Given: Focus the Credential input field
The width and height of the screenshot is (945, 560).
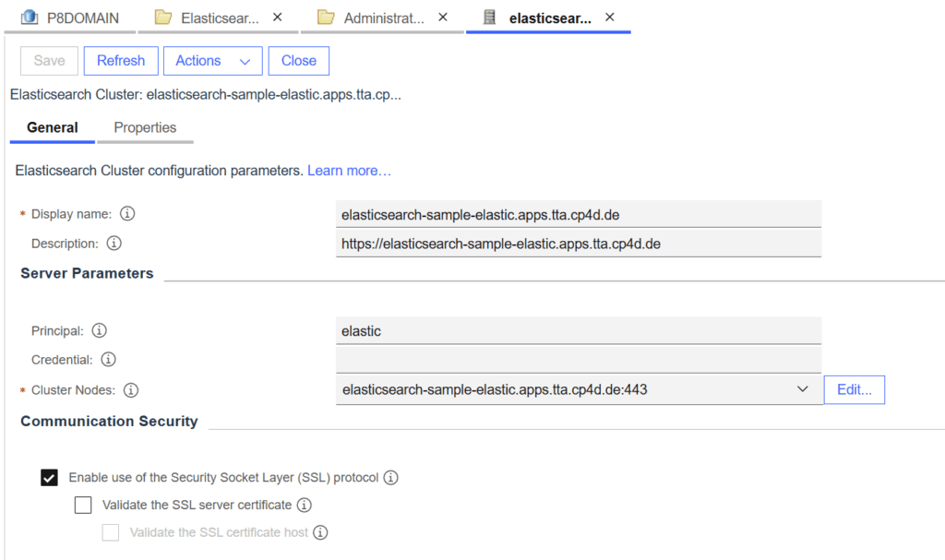Looking at the screenshot, I should click(x=579, y=360).
